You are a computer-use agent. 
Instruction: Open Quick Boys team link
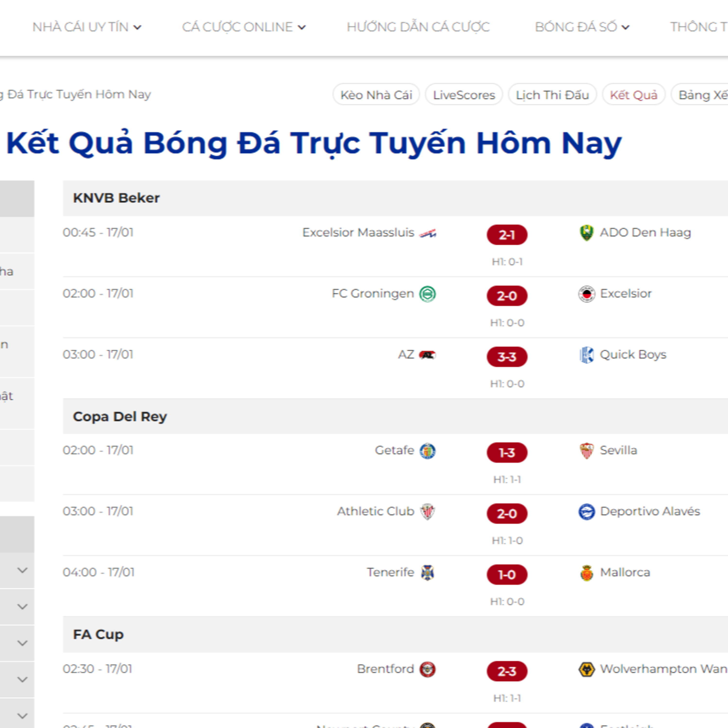pos(633,355)
